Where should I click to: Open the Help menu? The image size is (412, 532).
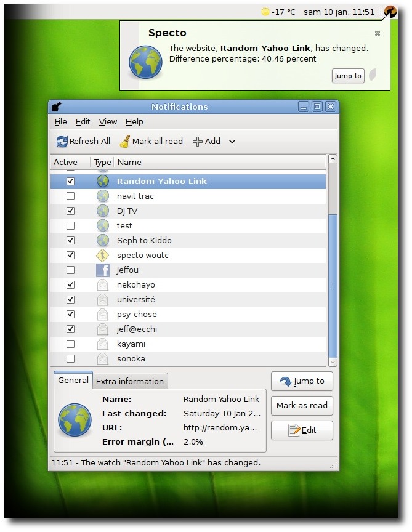134,121
